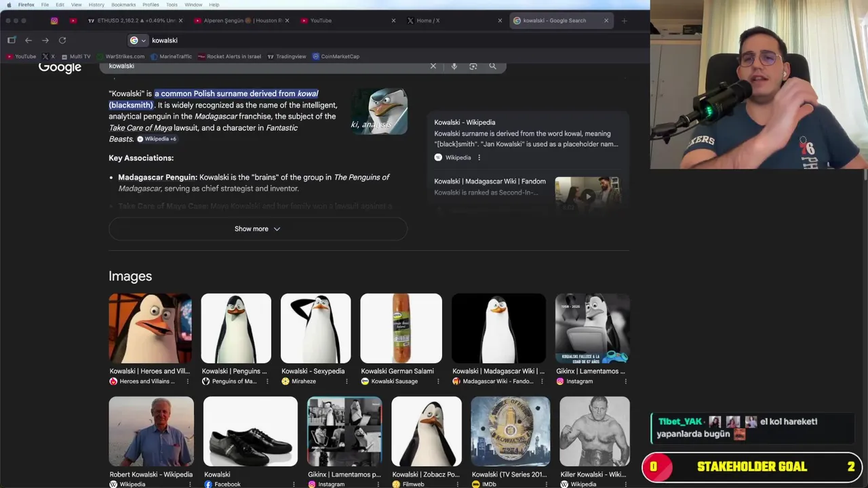This screenshot has width=868, height=488.
Task: Start voice search with microphone icon
Action: point(454,66)
